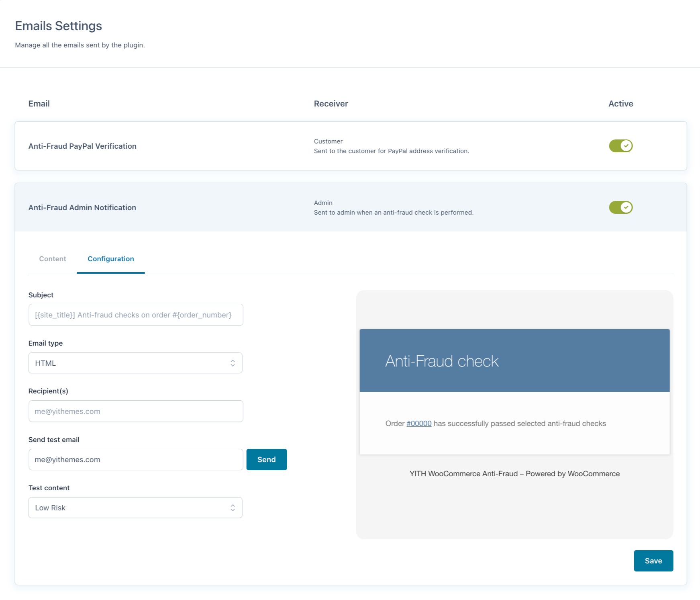Expand the Anti-Fraud PayPal Verification row

click(x=82, y=146)
